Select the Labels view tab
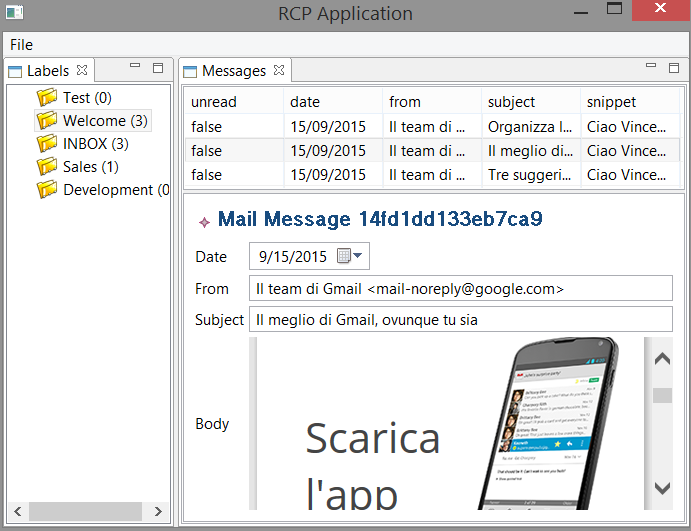 (48, 71)
